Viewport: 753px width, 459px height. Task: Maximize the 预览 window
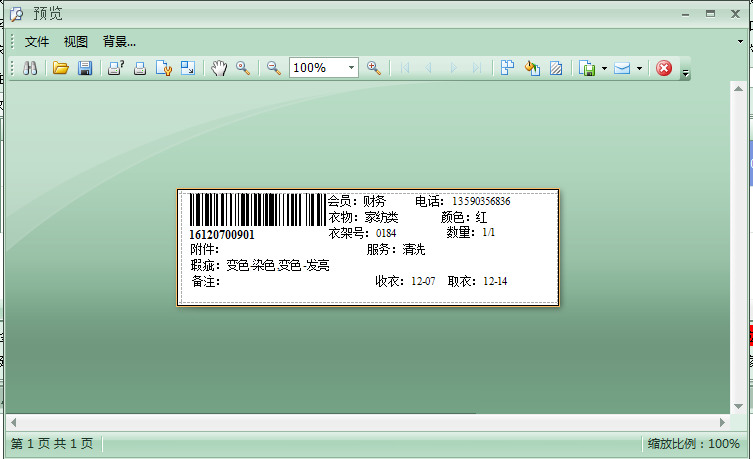tap(710, 14)
